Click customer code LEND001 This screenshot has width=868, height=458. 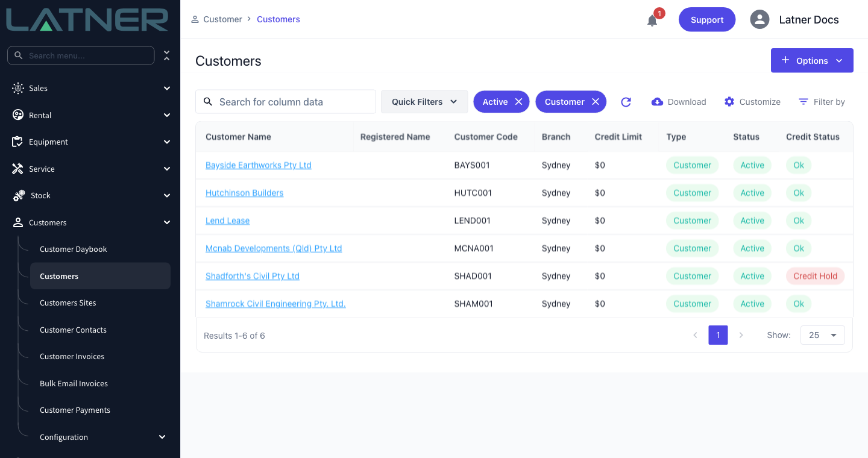(x=473, y=221)
